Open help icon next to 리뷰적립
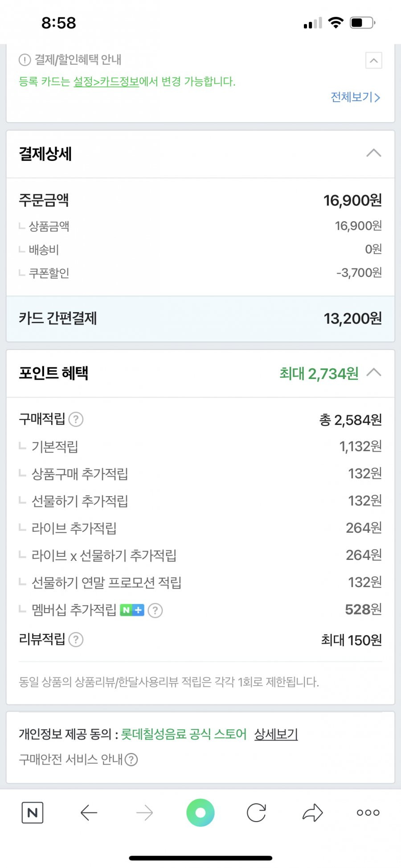Screen dimensions: 401x868 76,639
